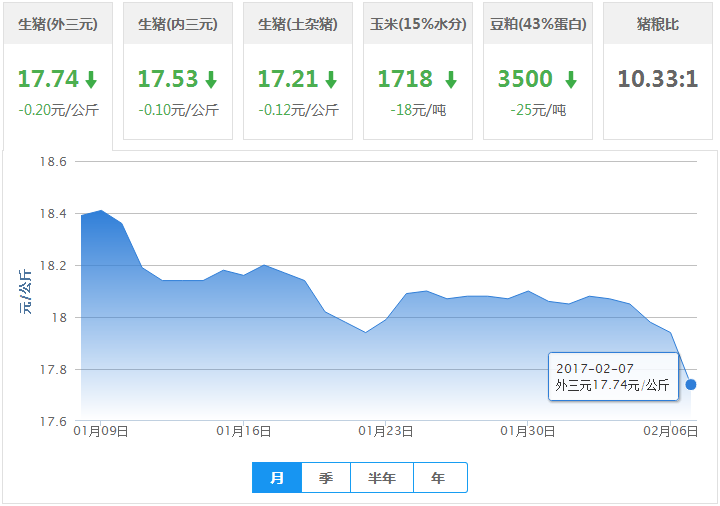The image size is (720, 506).
Task: Open the 生猪(土杂猪) price tab
Action: pos(297,23)
